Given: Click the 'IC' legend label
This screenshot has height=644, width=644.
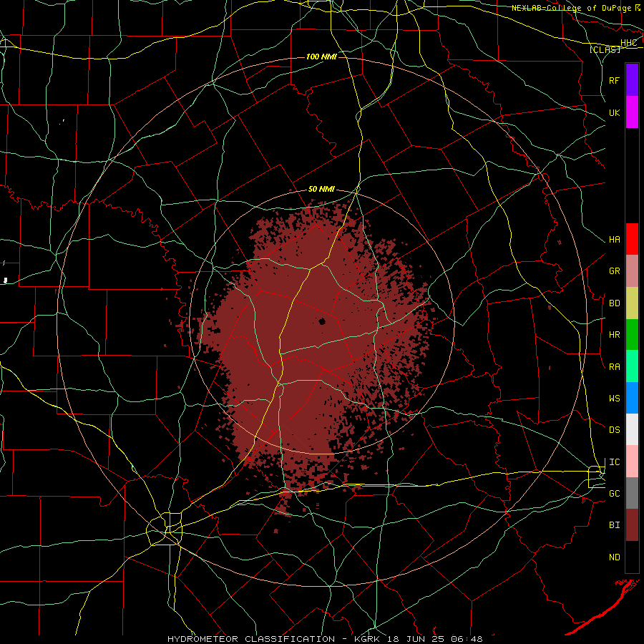Looking at the screenshot, I should click(614, 462).
